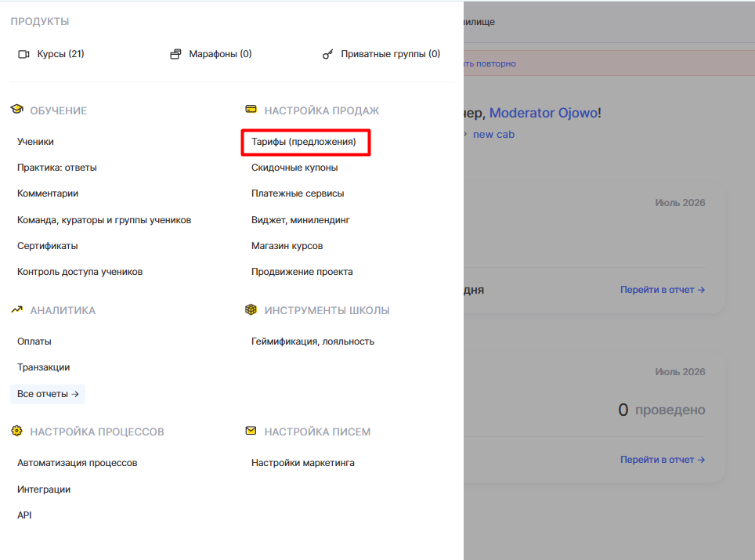Click the key icon beside Приватные группы
This screenshot has height=560, width=755.
[327, 54]
